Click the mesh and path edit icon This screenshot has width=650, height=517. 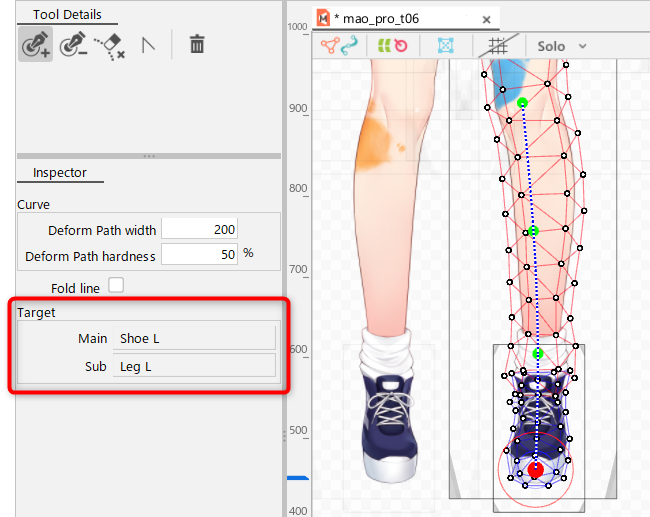[337, 46]
